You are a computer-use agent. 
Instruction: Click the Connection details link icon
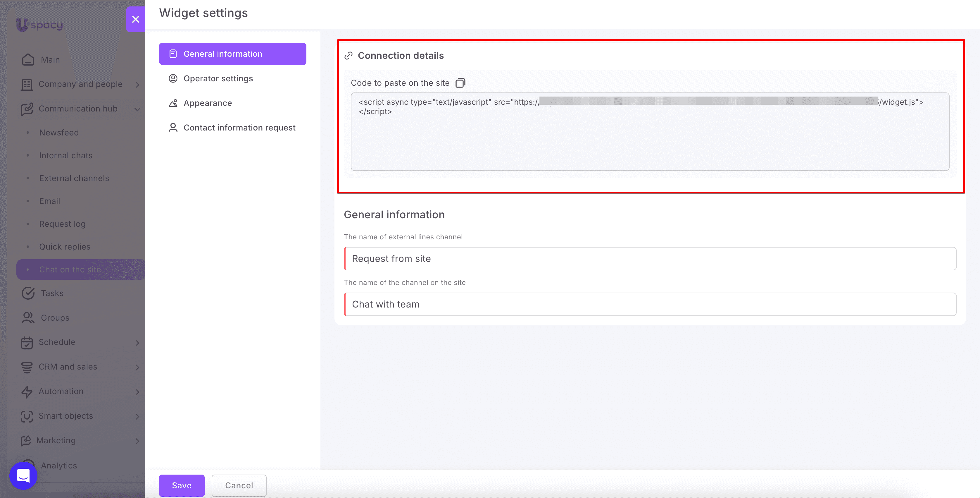tap(348, 56)
